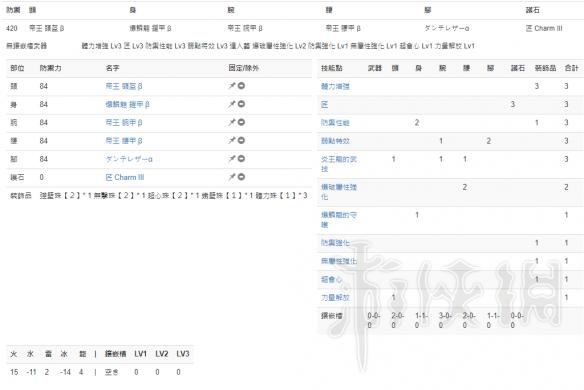Pin the Charm III talisman row

point(232,177)
